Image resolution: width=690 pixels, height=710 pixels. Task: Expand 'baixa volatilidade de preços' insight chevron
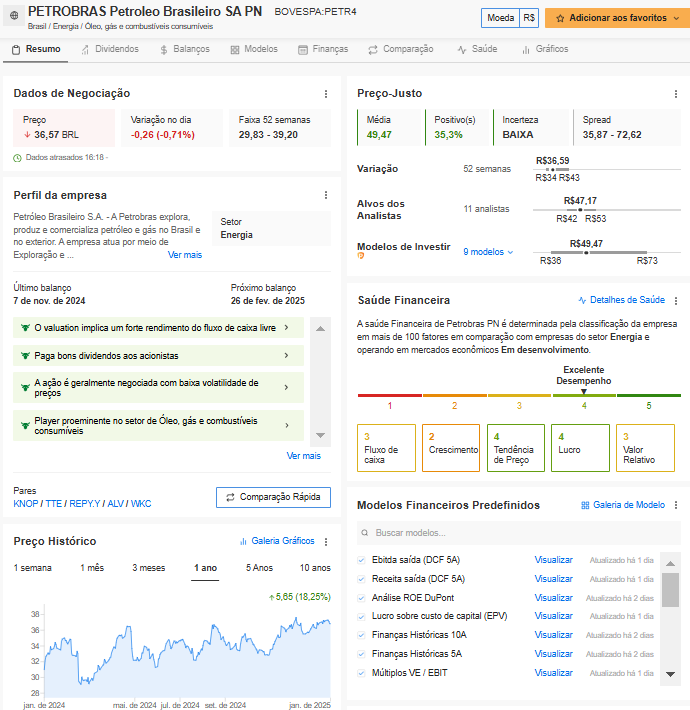(x=286, y=387)
